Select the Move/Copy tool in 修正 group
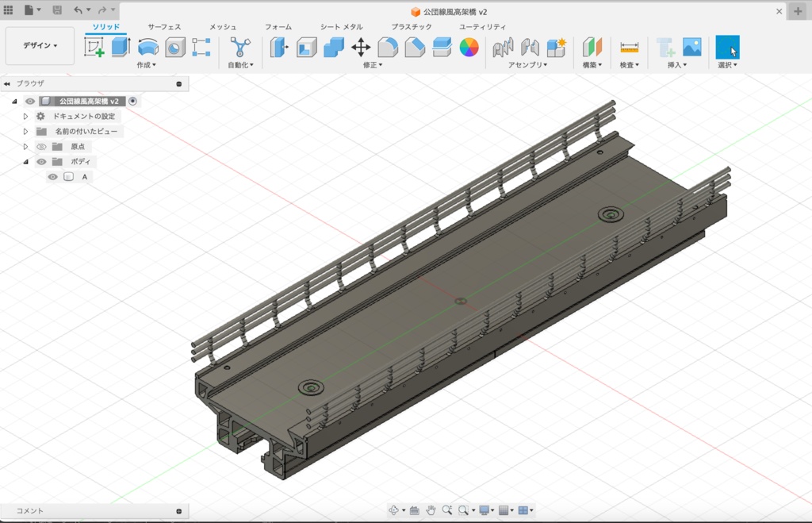Screen dimensions: 812x523 click(360, 46)
